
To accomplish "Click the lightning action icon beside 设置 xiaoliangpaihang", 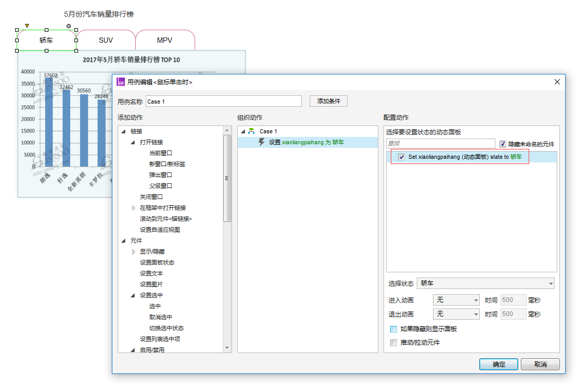I will click(262, 142).
